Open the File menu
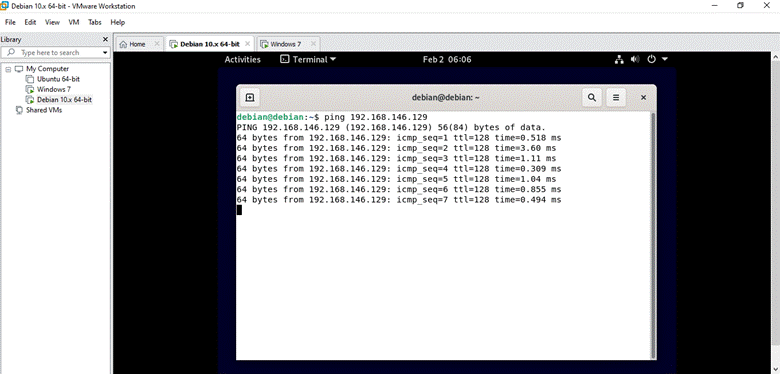This screenshot has height=374, width=780. point(10,22)
